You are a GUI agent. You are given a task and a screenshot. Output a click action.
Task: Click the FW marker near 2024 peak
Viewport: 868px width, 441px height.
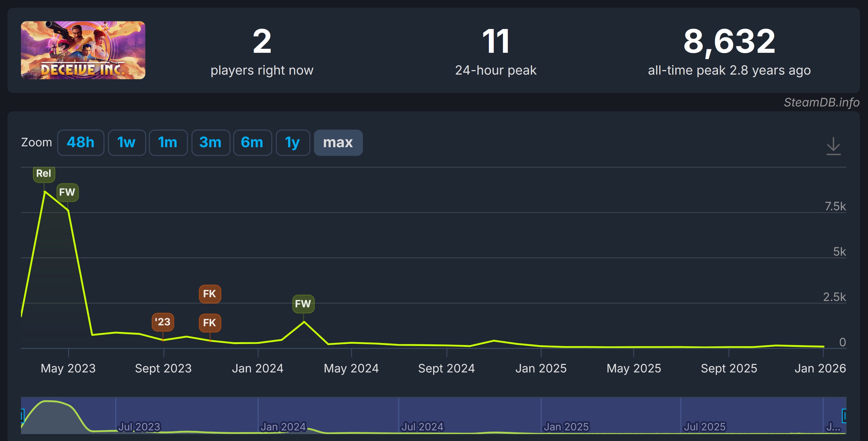pyautogui.click(x=303, y=304)
